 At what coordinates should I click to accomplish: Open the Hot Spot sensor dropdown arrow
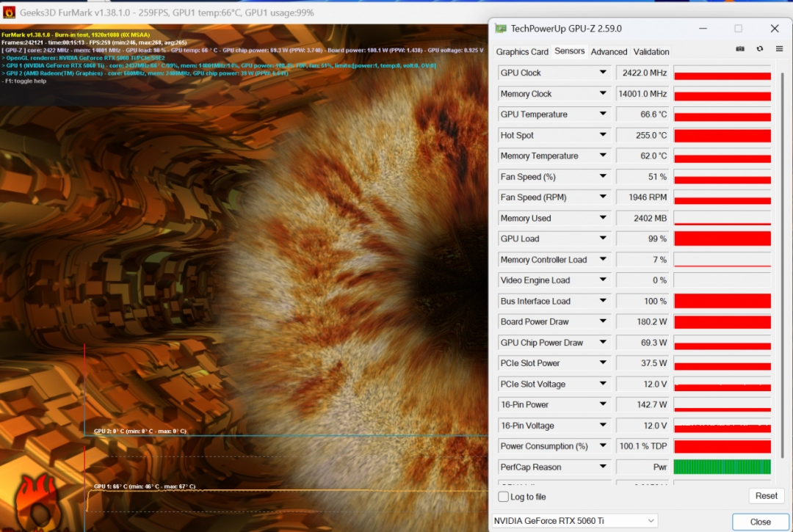click(603, 135)
